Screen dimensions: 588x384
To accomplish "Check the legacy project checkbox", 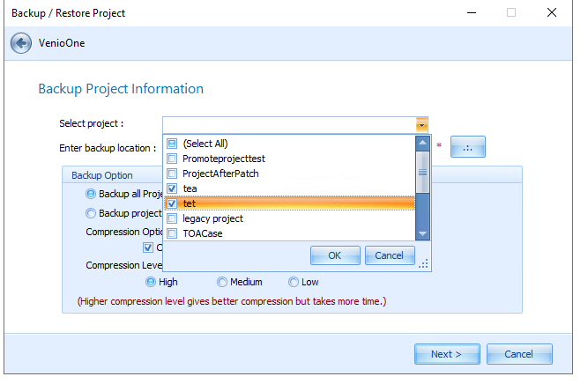I will (x=172, y=218).
